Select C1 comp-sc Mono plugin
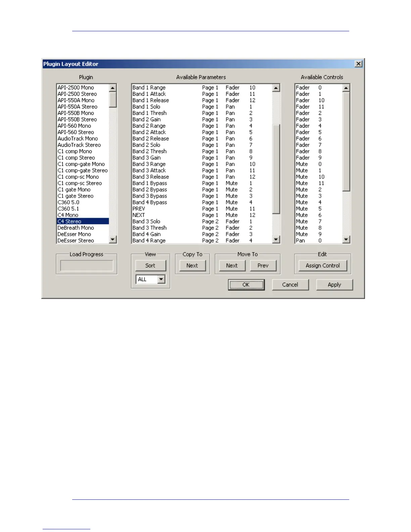Image resolution: width=411 pixels, height=532 pixels. [x=83, y=177]
